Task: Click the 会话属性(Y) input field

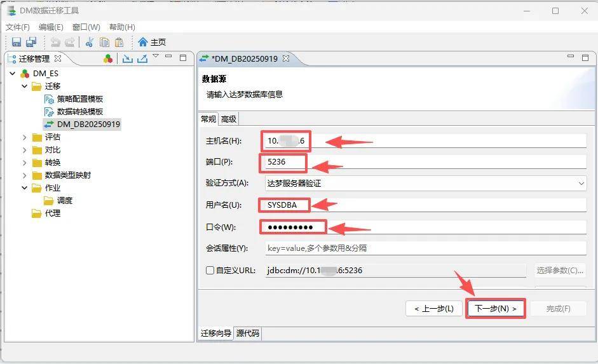Action: (426, 248)
